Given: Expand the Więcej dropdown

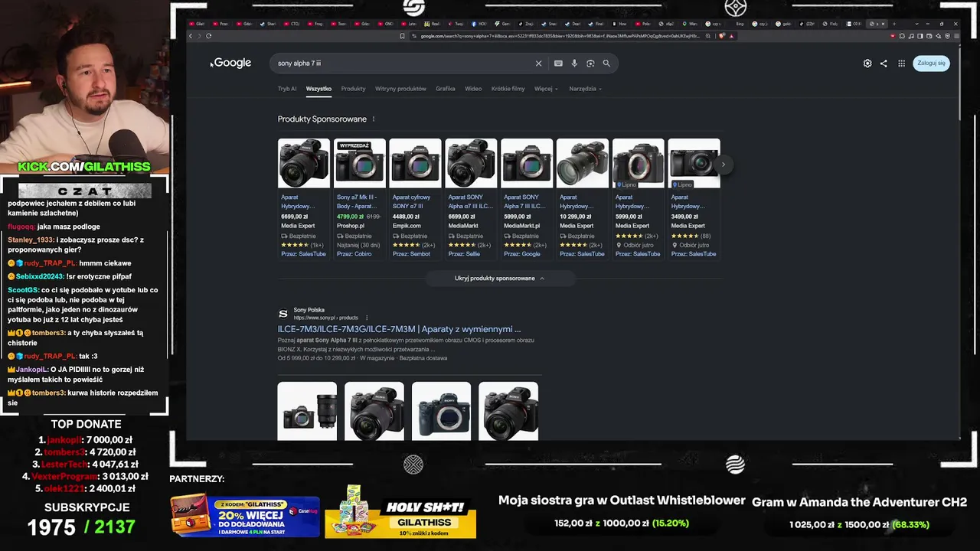Looking at the screenshot, I should [546, 89].
